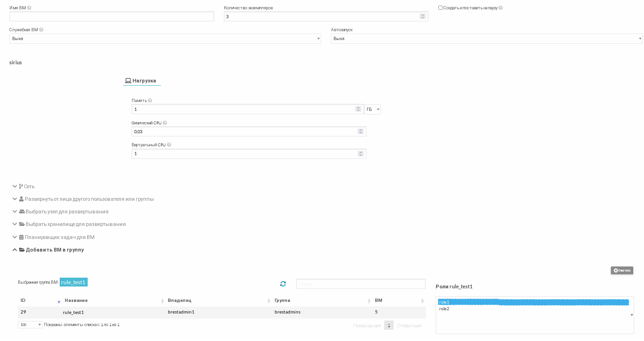This screenshot has width=644, height=341.
Task: Click help icon next to Память label
Action: point(150,101)
